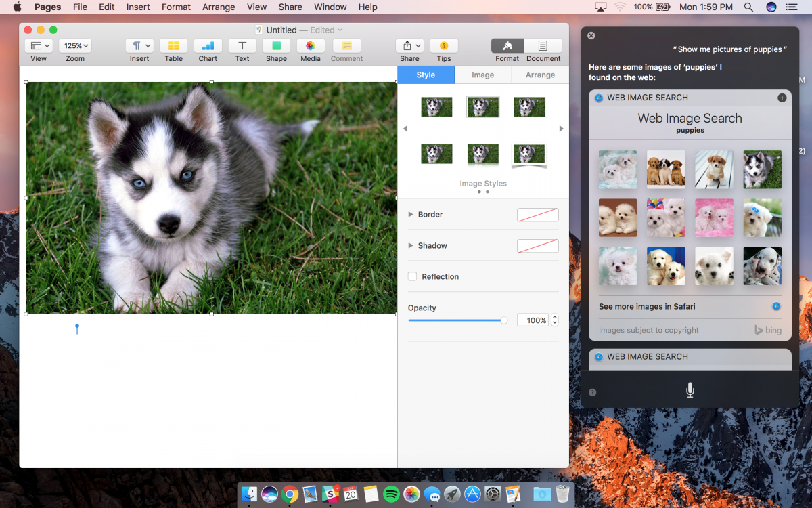Screen dimensions: 812x508
Task: Click the Tips toolbar icon
Action: tap(444, 46)
